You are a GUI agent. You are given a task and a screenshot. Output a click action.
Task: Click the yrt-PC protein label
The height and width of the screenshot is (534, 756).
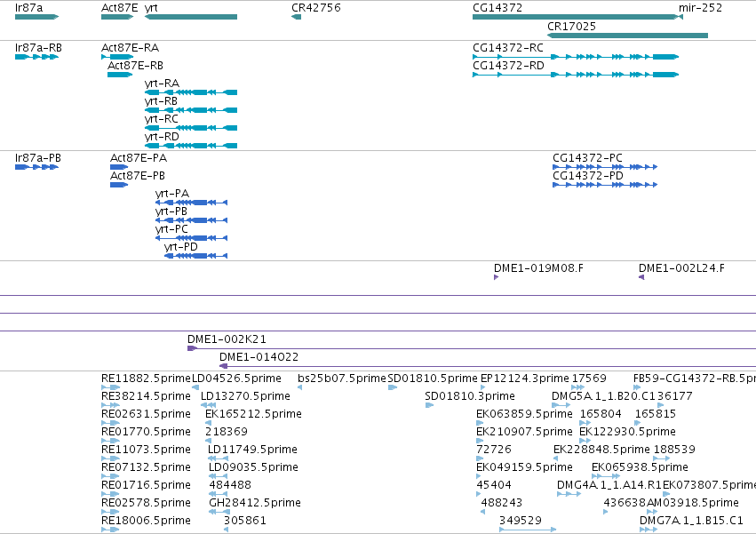click(171, 229)
